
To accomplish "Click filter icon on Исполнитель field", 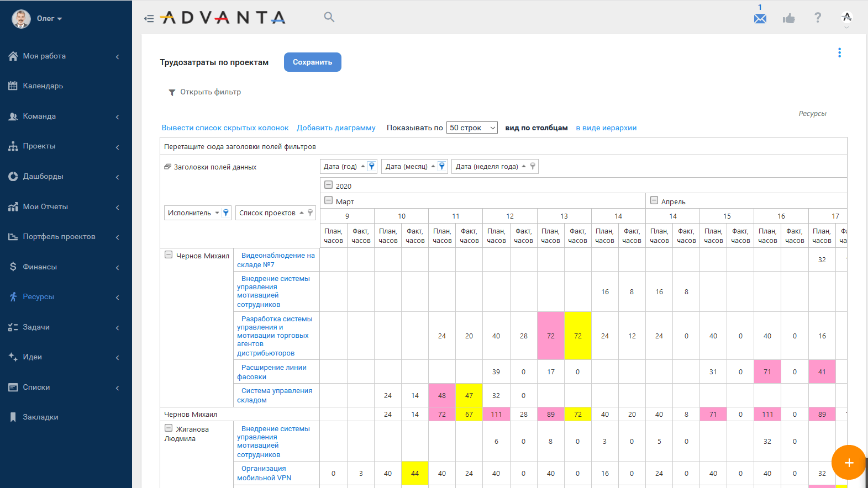I will point(225,213).
